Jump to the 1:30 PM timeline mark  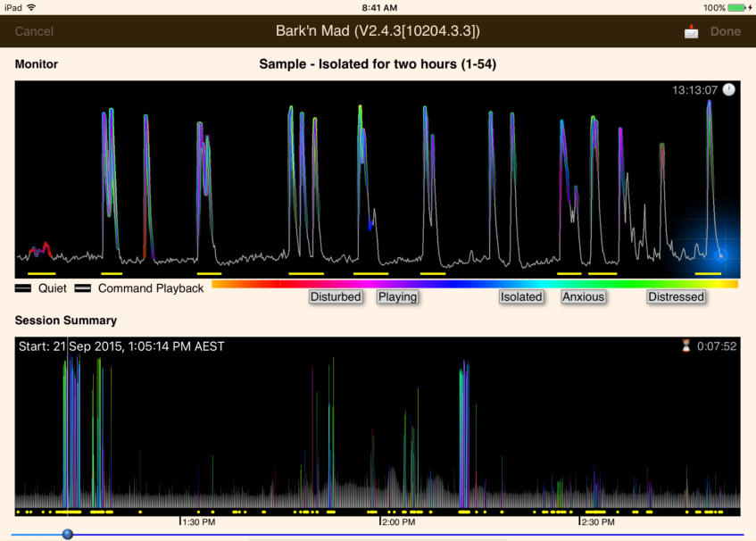pyautogui.click(x=197, y=521)
